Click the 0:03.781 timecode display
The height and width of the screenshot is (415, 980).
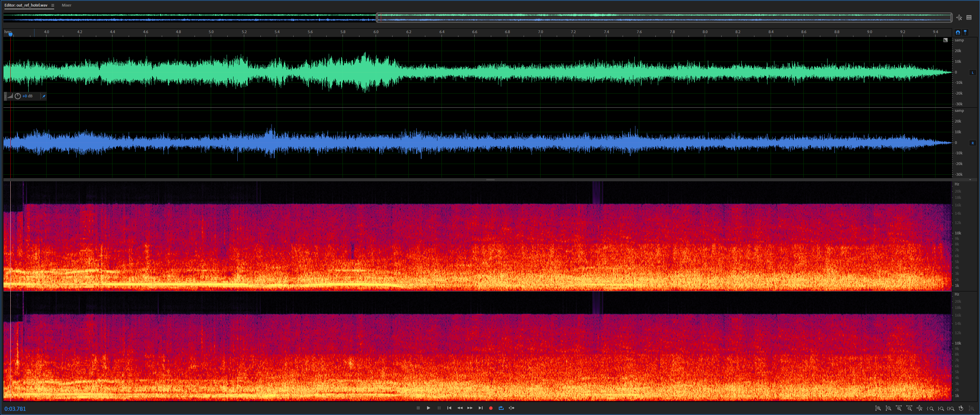tap(15, 409)
